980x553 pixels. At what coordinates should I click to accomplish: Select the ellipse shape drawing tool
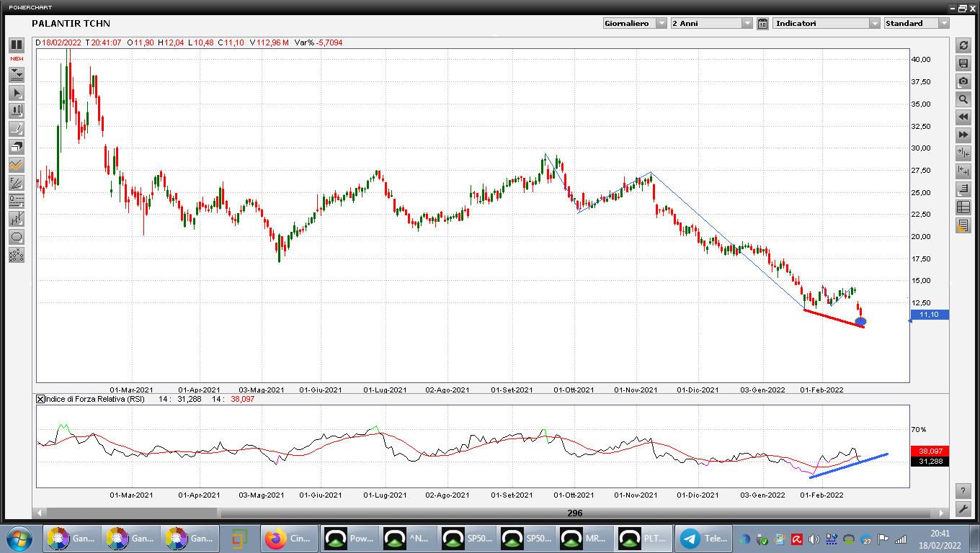[16, 237]
